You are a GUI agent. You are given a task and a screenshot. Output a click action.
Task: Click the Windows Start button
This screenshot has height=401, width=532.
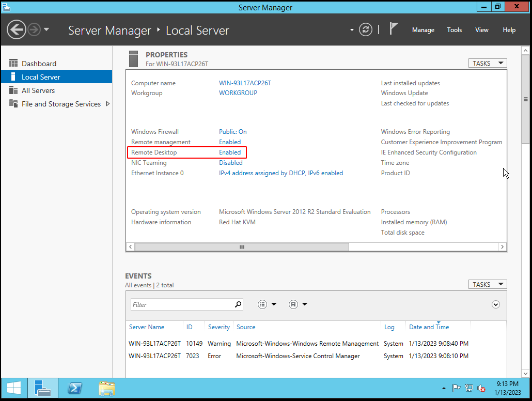(x=14, y=388)
